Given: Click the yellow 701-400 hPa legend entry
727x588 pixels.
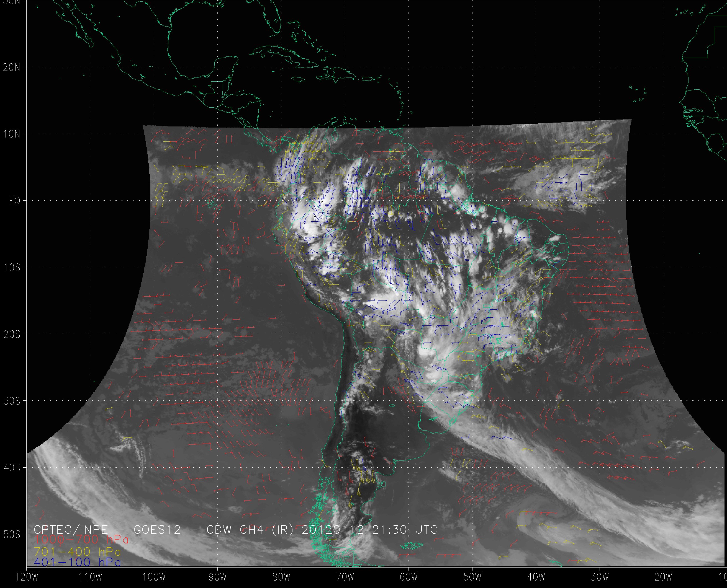Looking at the screenshot, I should 77,551.
